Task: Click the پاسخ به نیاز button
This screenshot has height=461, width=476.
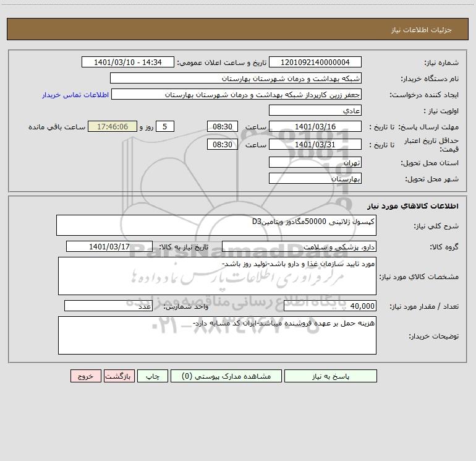Action: 331,376
